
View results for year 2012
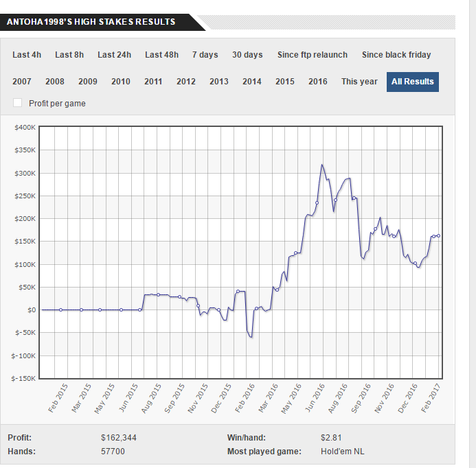pyautogui.click(x=186, y=82)
